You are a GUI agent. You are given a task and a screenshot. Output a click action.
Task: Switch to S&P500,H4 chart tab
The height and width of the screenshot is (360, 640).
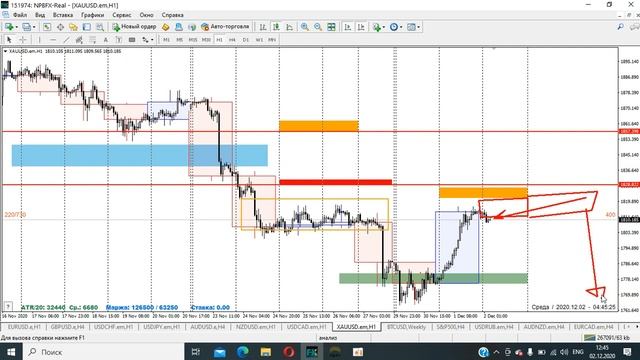coord(451,327)
